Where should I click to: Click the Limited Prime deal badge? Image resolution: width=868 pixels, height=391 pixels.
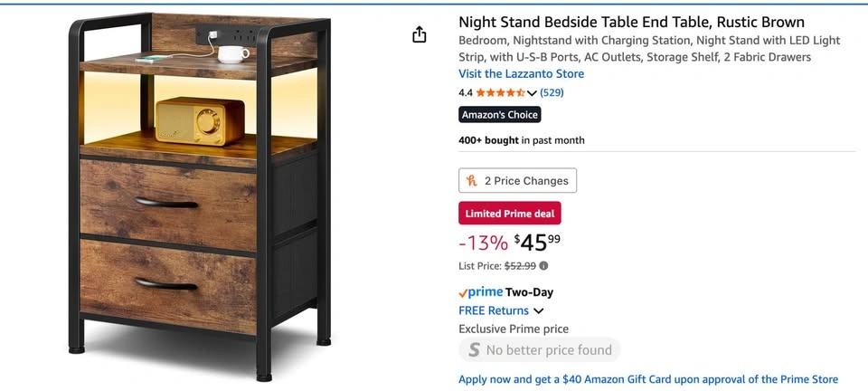coord(510,214)
